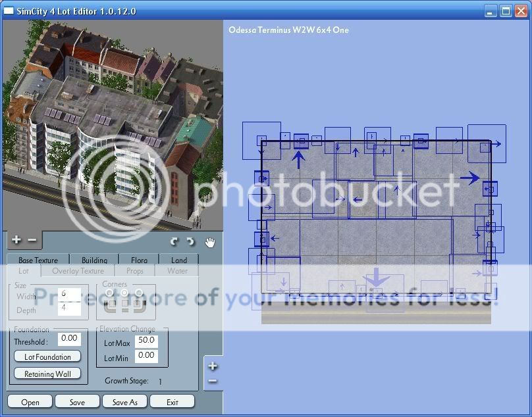
Task: Select the hand pan tool
Action: pyautogui.click(x=210, y=242)
